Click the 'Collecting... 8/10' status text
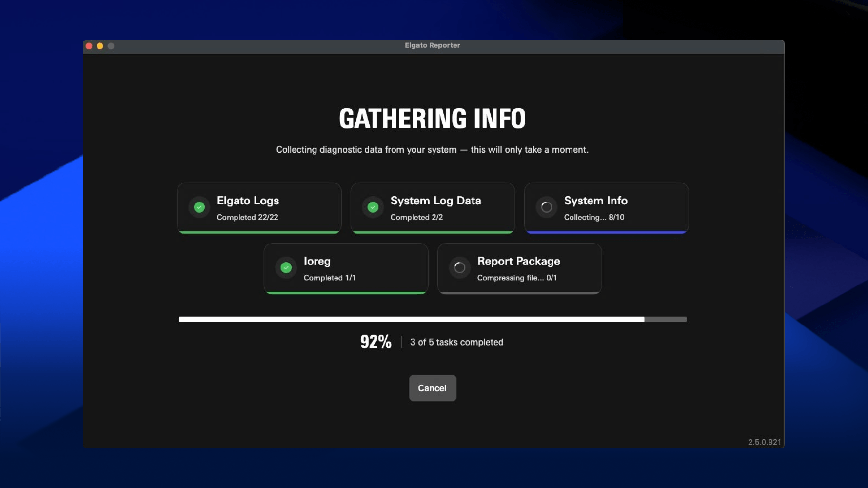The image size is (868, 488). pos(594,217)
